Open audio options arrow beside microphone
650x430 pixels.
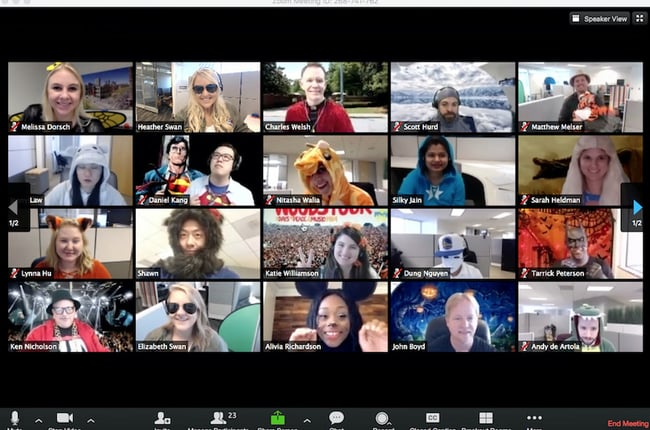(39, 419)
